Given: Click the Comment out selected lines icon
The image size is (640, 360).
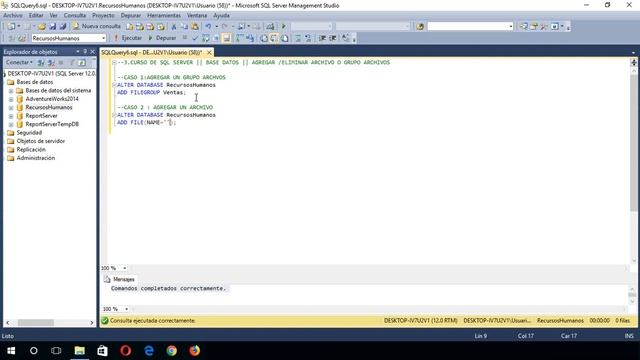Looking at the screenshot, I should (x=298, y=38).
